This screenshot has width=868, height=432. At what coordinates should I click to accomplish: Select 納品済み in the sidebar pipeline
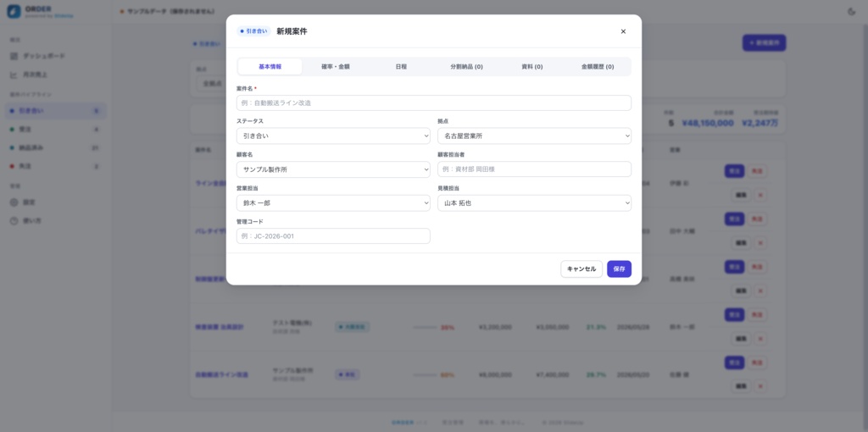[55, 147]
